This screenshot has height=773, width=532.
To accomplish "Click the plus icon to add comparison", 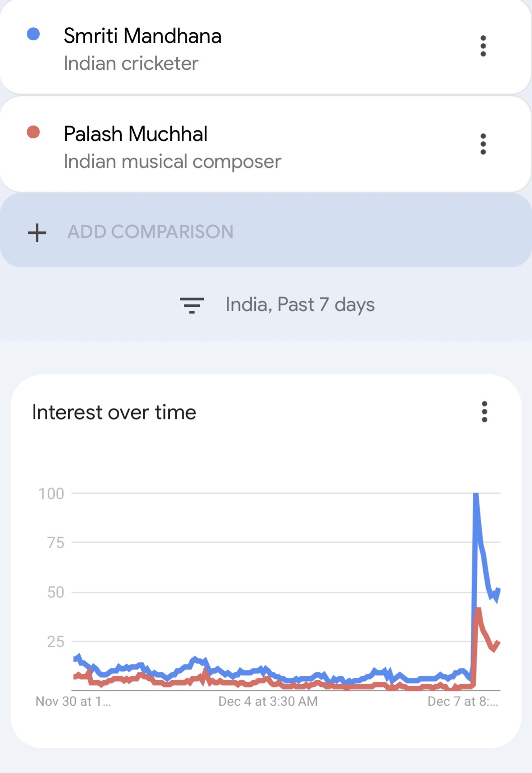I will pos(37,233).
